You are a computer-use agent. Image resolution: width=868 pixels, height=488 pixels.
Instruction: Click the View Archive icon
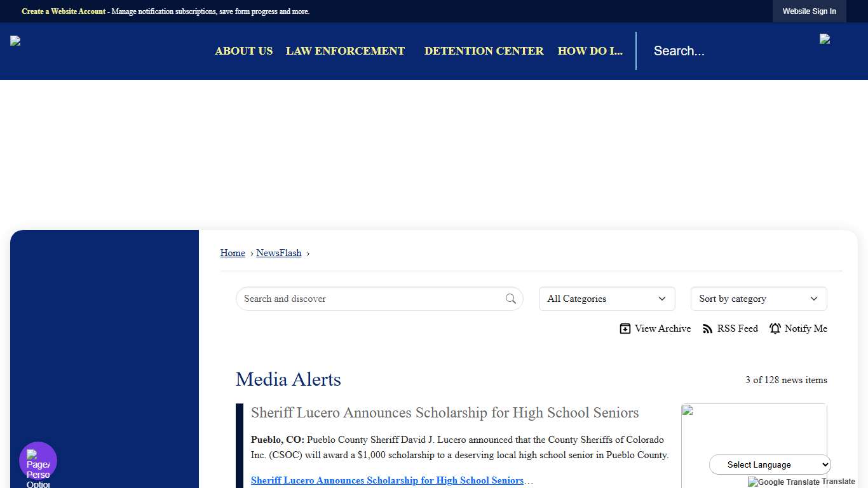tap(625, 329)
